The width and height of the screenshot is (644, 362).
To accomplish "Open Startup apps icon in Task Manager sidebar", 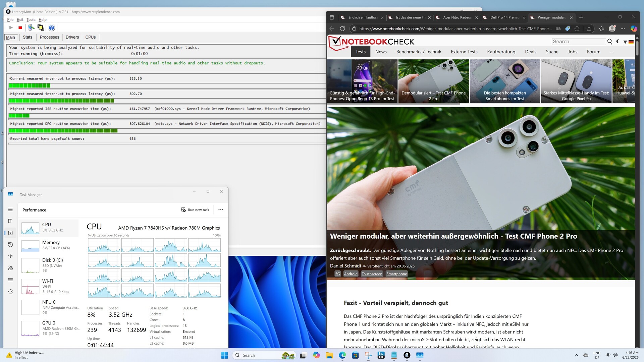I will [x=10, y=256].
